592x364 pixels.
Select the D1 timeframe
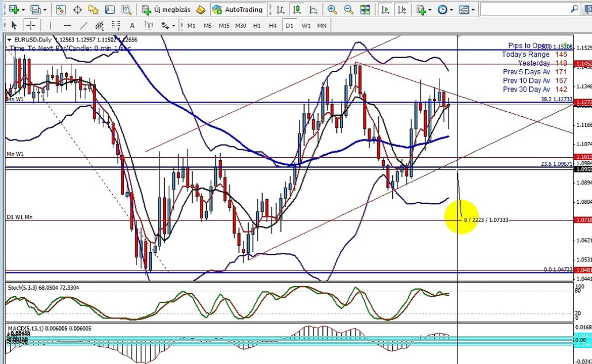coord(289,26)
